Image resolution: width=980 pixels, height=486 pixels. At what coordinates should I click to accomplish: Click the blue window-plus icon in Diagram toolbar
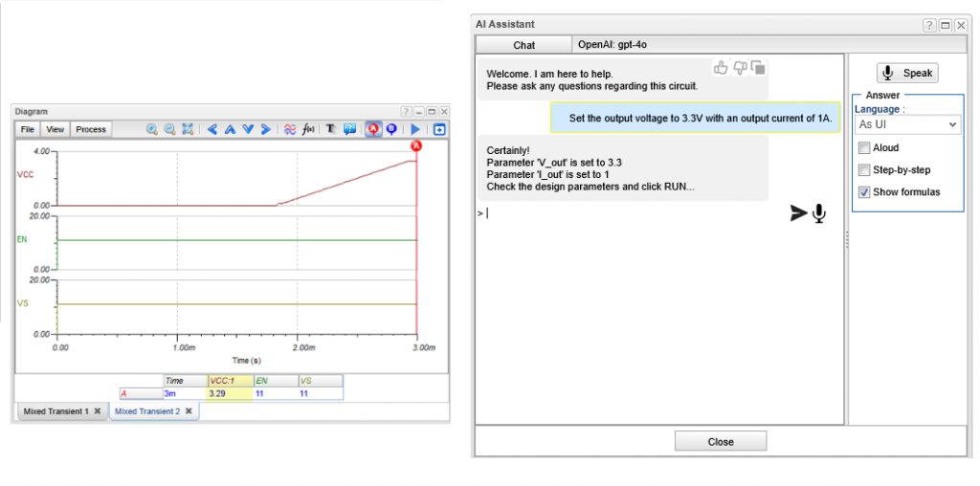click(x=439, y=129)
